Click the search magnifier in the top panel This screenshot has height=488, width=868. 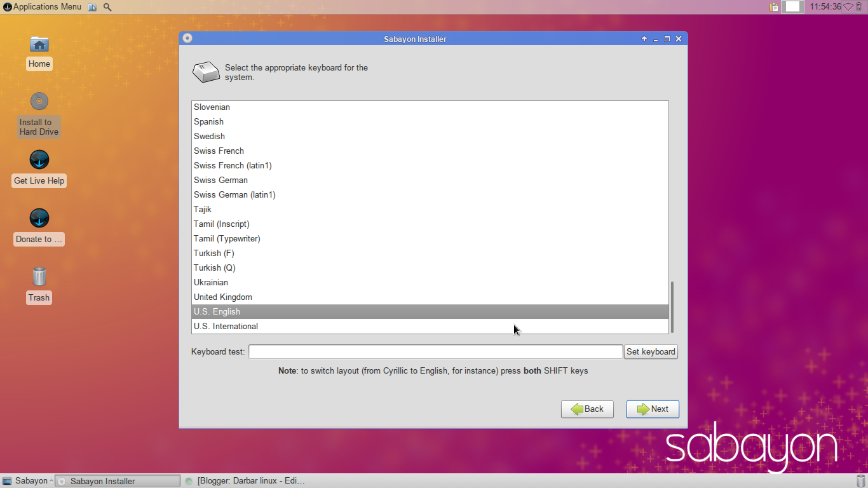[107, 6]
